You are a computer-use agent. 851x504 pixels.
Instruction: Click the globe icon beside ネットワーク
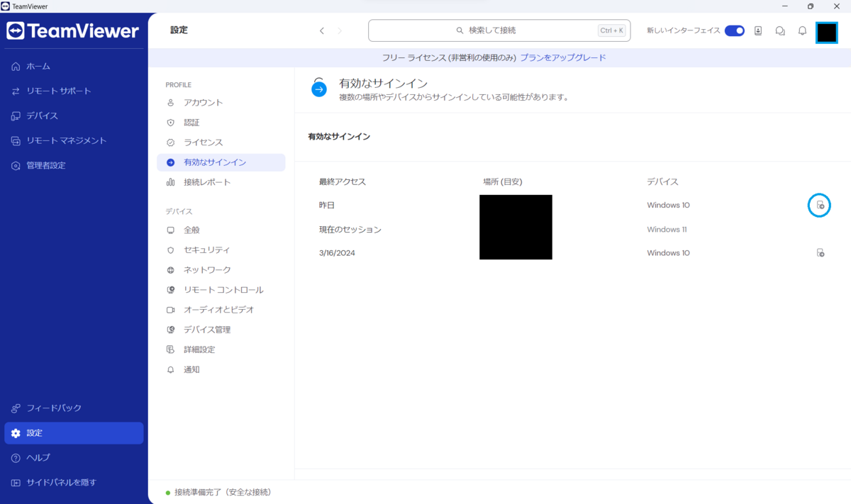coord(170,270)
